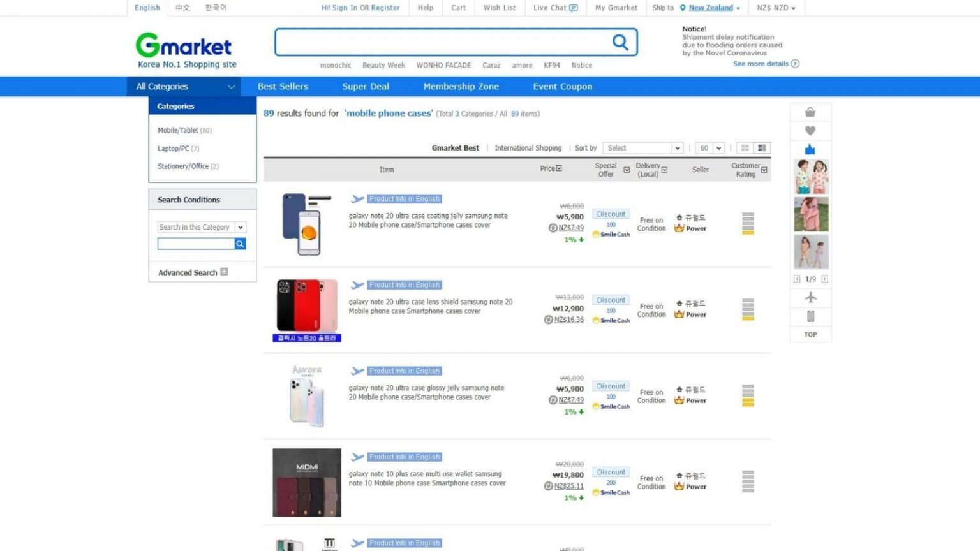Click the first product's blue phone case thumbnail
Screen dimensions: 980x551
point(306,224)
